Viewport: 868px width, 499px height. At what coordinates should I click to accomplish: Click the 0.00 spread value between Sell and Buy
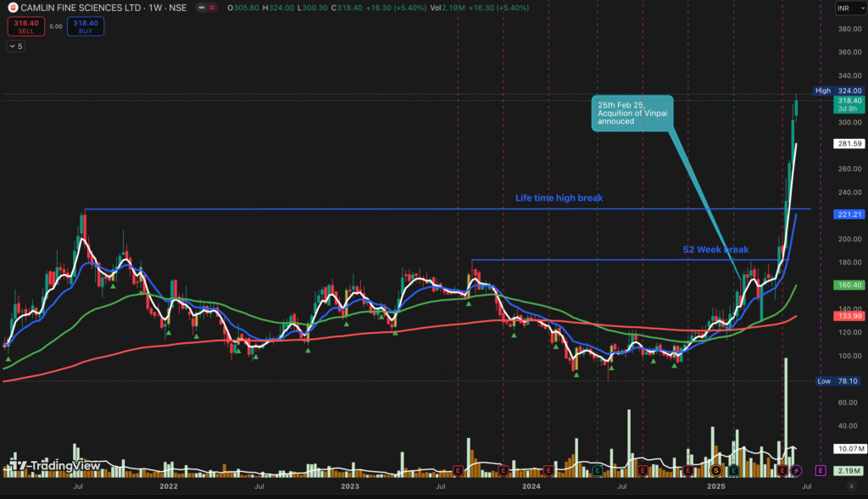point(56,26)
